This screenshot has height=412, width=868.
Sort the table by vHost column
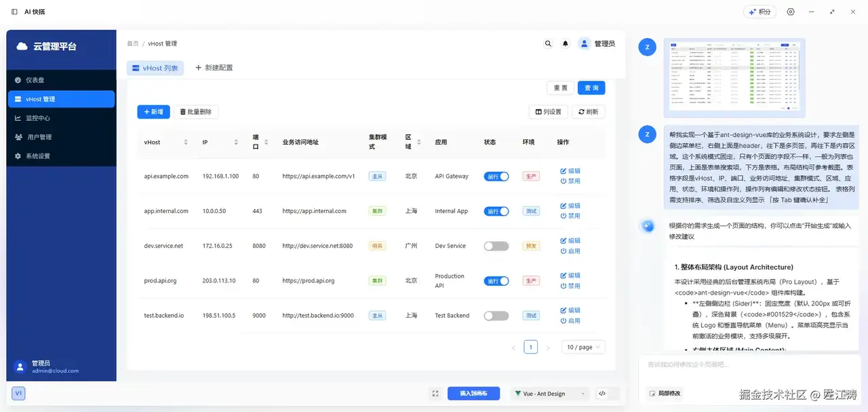(x=186, y=142)
